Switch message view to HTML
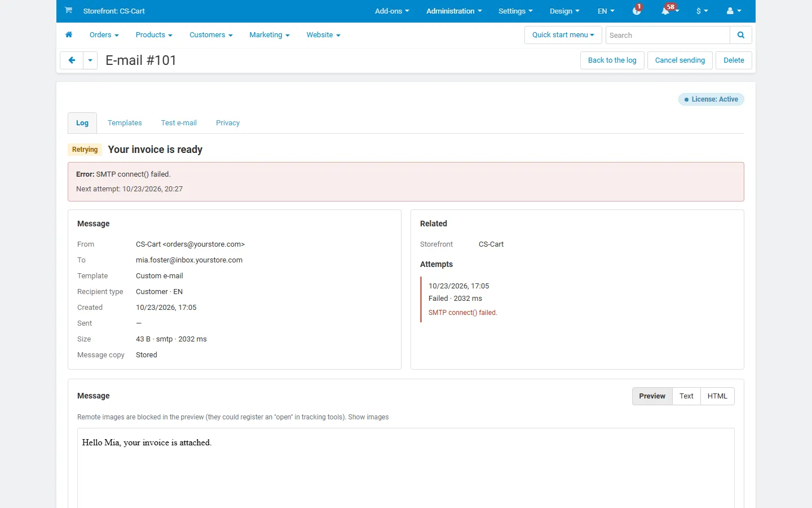 [x=717, y=396]
